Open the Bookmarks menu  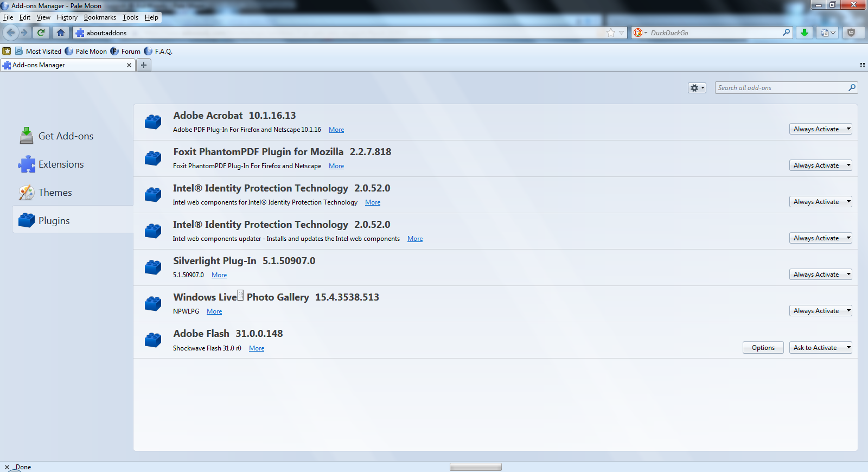pos(100,17)
